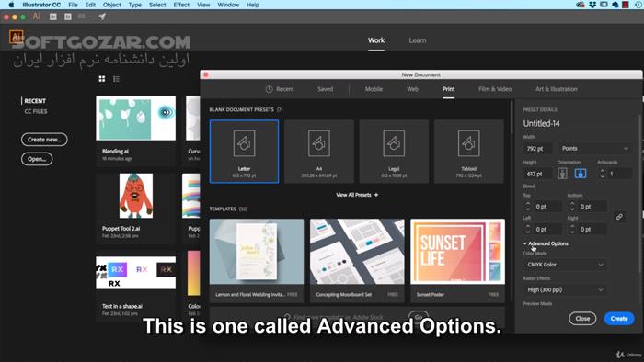Screen dimensions: 644x362
Task: Switch to the Mobile tab
Action: 374,89
